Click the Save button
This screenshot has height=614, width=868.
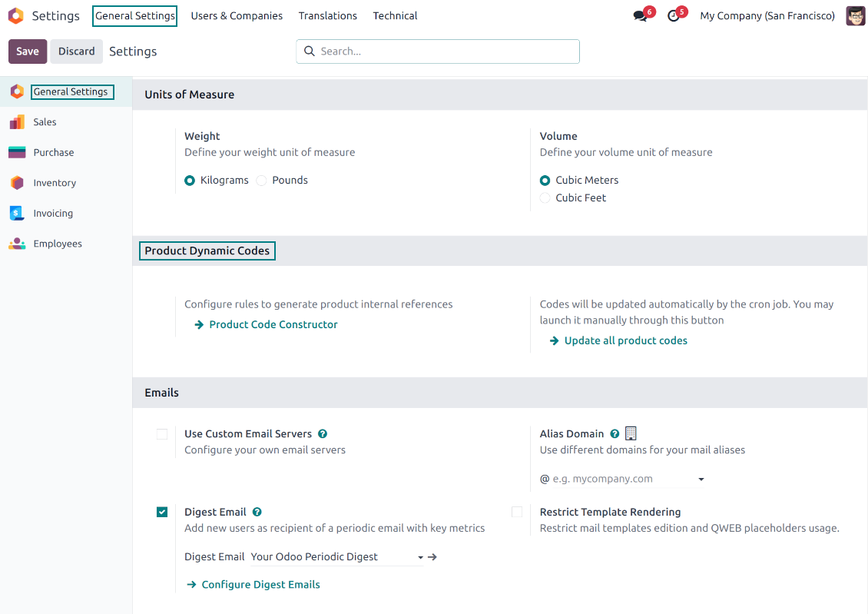28,51
